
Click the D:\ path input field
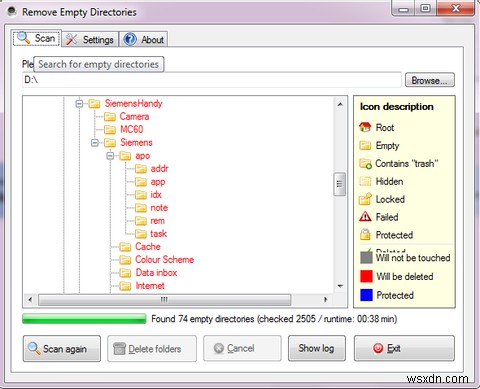[x=212, y=80]
